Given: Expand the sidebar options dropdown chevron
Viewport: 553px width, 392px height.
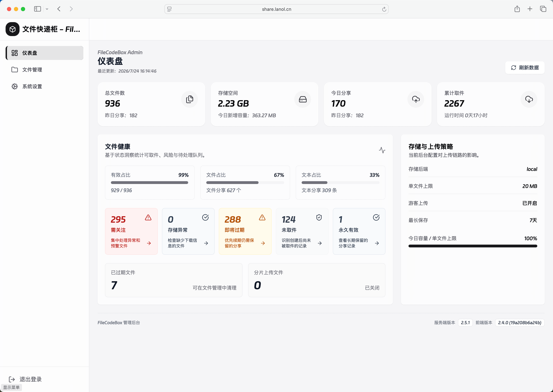Looking at the screenshot, I should pyautogui.click(x=47, y=9).
